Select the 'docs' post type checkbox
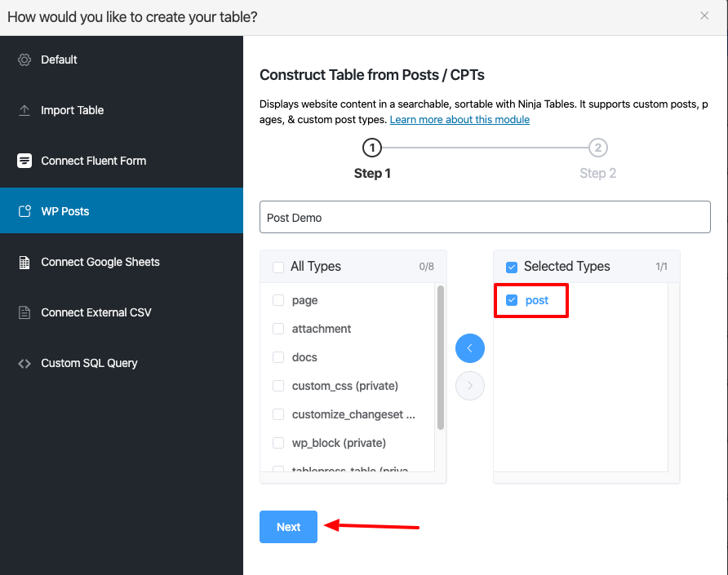728x575 pixels. click(x=278, y=357)
